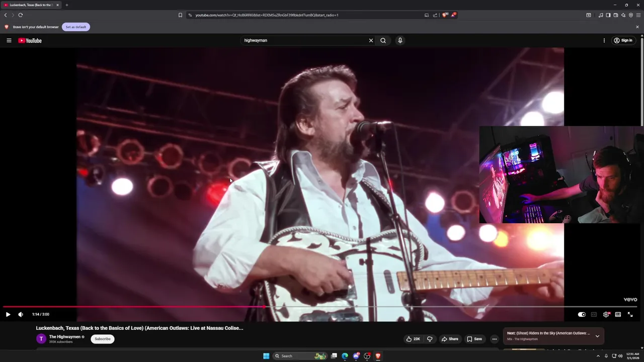Click the share page icon in address bar
This screenshot has width=644, height=362.
(435, 15)
